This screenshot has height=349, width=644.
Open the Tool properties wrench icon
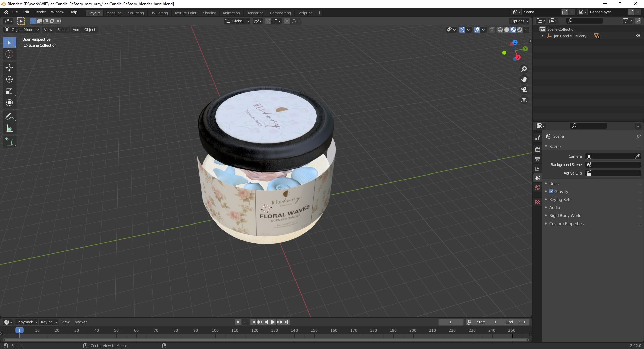pos(538,138)
